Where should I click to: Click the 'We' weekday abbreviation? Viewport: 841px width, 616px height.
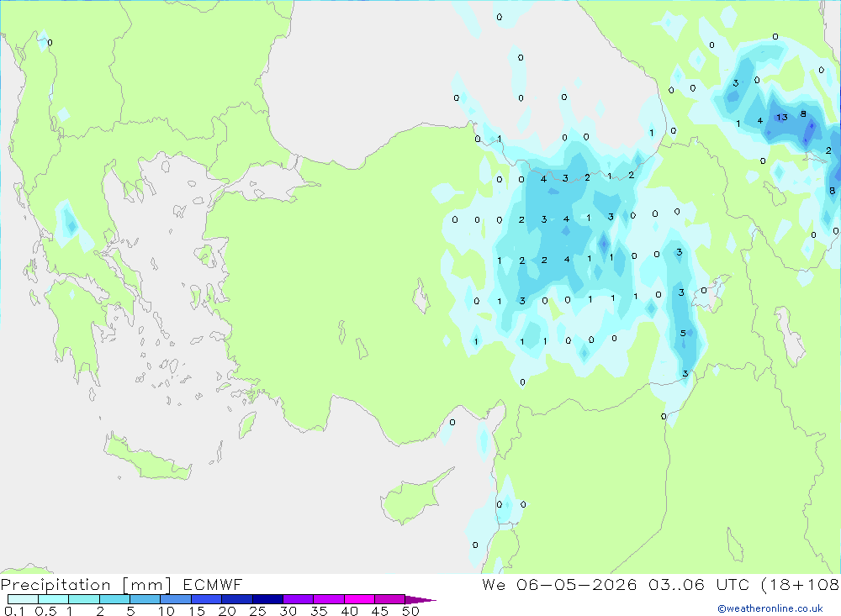tap(494, 585)
